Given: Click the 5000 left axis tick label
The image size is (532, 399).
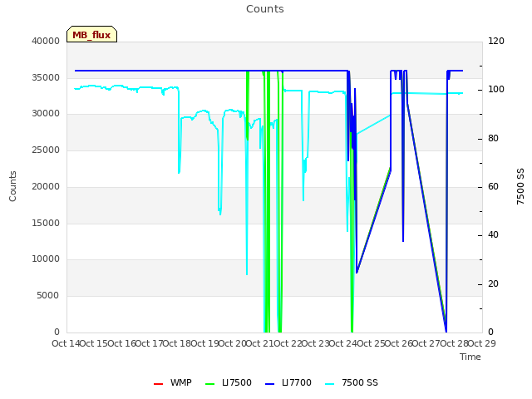Looking at the screenshot, I should click(x=48, y=296).
